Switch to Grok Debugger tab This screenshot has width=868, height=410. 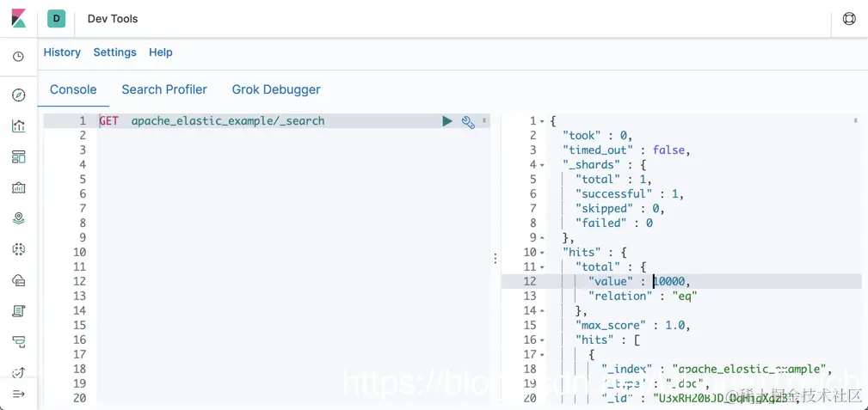point(276,89)
